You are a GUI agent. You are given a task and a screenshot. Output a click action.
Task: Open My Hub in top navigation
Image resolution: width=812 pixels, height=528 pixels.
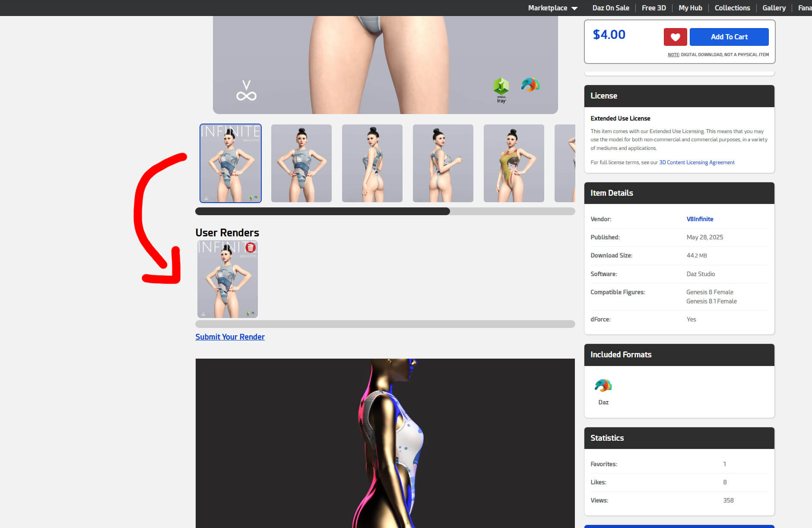690,8
